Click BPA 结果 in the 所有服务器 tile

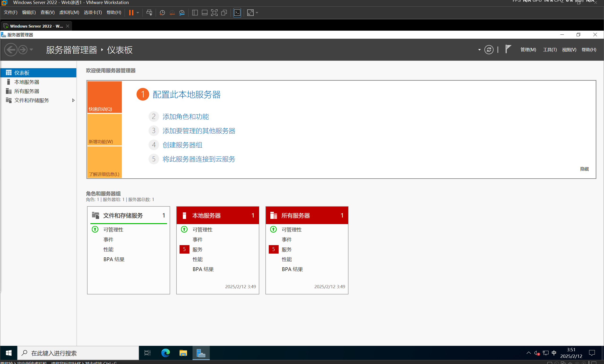292,269
